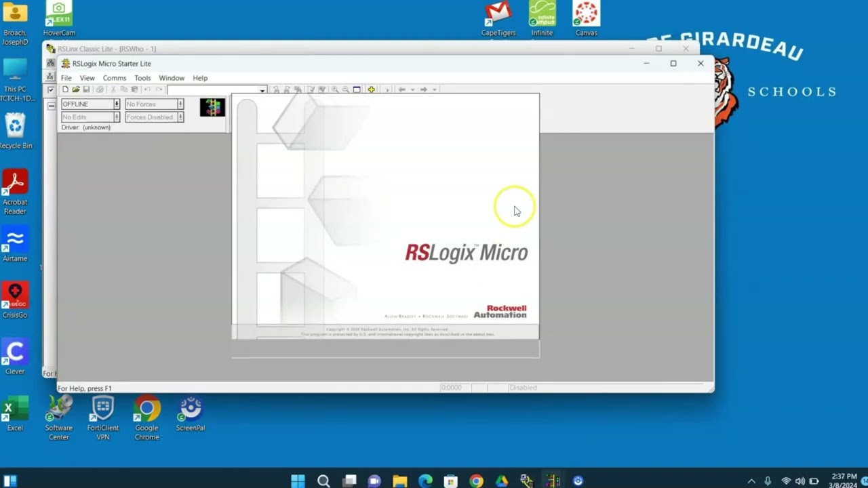Expand the No Edits dropdown arrow
The width and height of the screenshot is (868, 488).
(x=117, y=117)
